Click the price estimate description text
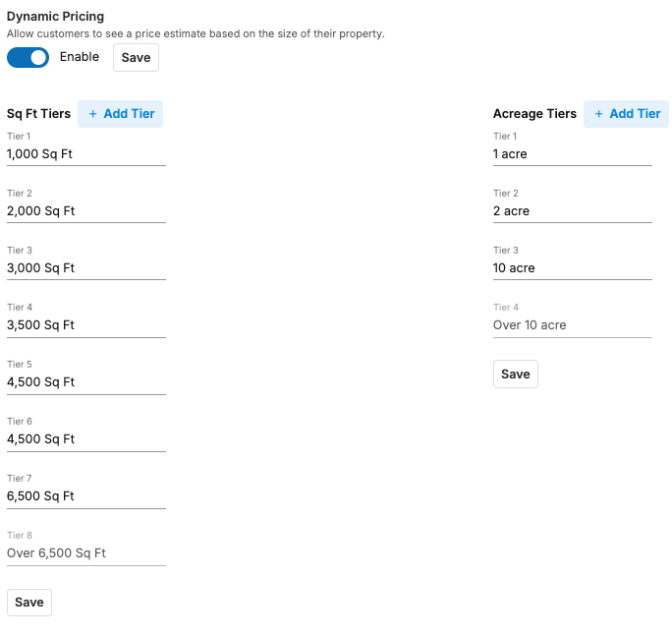Image resolution: width=672 pixels, height=637 pixels. click(x=196, y=33)
